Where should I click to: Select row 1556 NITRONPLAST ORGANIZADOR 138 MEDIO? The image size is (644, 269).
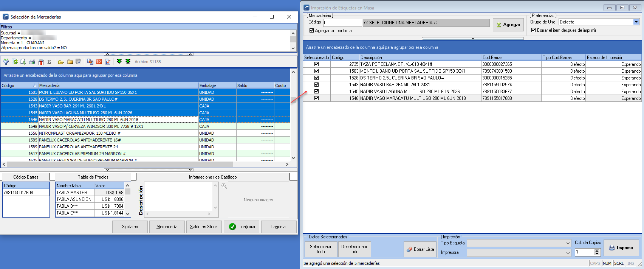pos(146,133)
